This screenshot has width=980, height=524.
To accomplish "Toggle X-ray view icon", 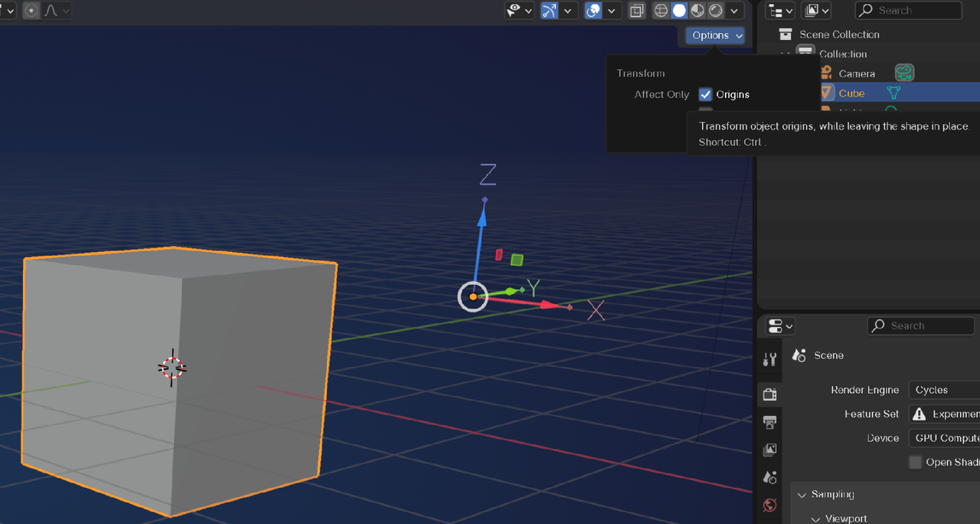I will (636, 11).
